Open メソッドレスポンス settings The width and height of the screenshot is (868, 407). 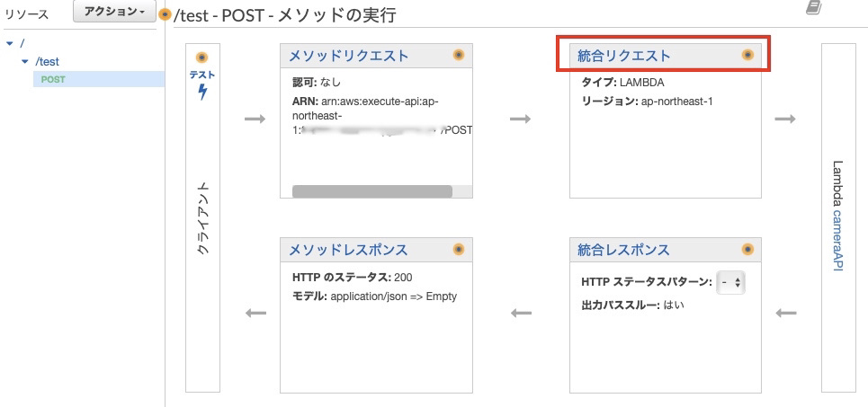[x=348, y=250]
